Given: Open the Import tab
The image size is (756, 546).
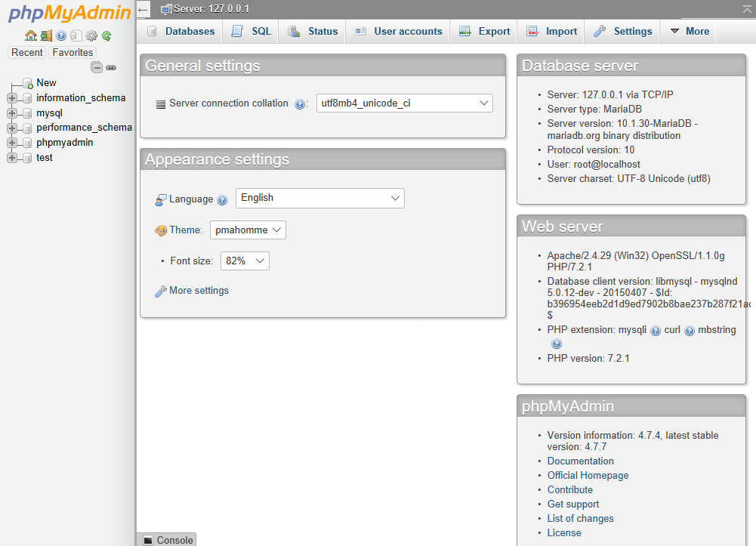Looking at the screenshot, I should [551, 31].
